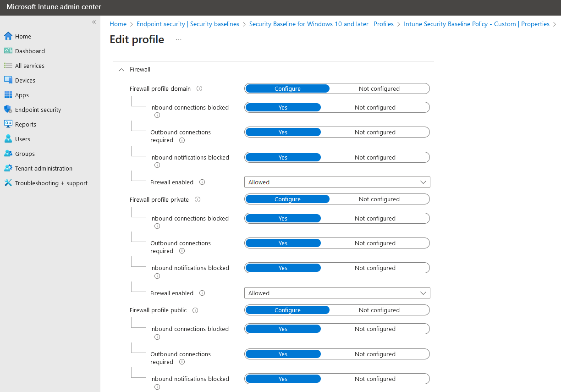Set domain Inbound notifications blocked to Not configured

375,157
